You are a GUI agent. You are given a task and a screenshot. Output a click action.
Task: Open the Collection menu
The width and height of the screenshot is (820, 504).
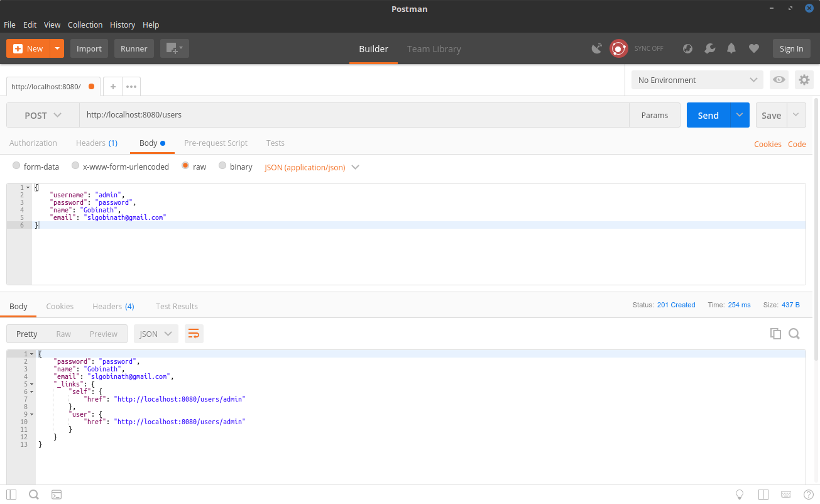click(x=85, y=25)
